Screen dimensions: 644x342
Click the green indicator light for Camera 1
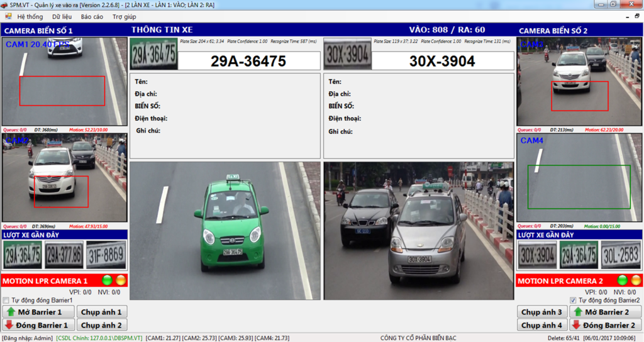coord(107,280)
